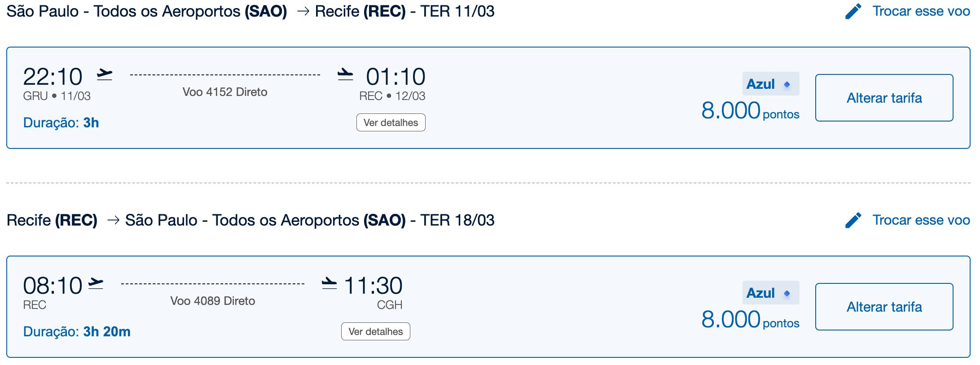Click the pencil icon for the 11/03 flight
The image size is (980, 365).
[853, 11]
